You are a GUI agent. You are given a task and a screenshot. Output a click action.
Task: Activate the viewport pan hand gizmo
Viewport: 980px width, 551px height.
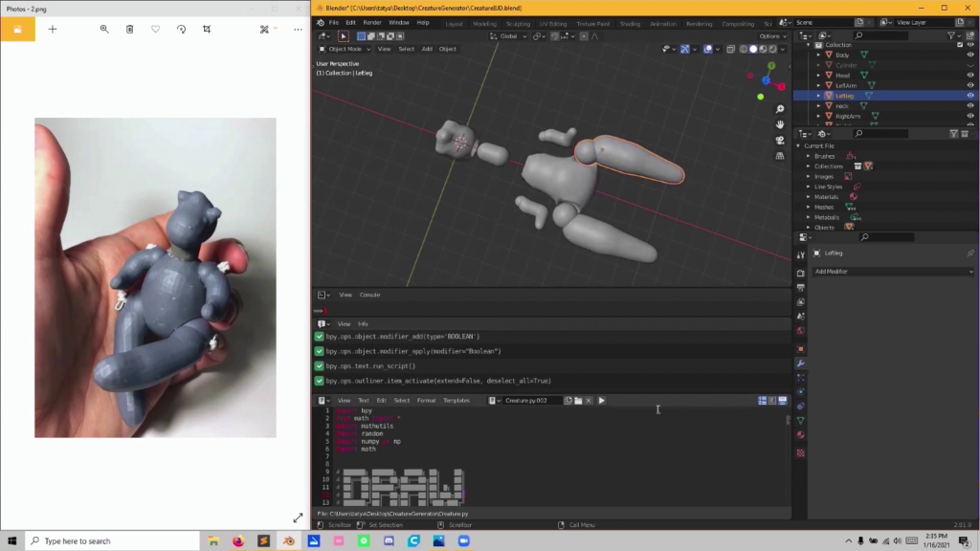pyautogui.click(x=780, y=124)
